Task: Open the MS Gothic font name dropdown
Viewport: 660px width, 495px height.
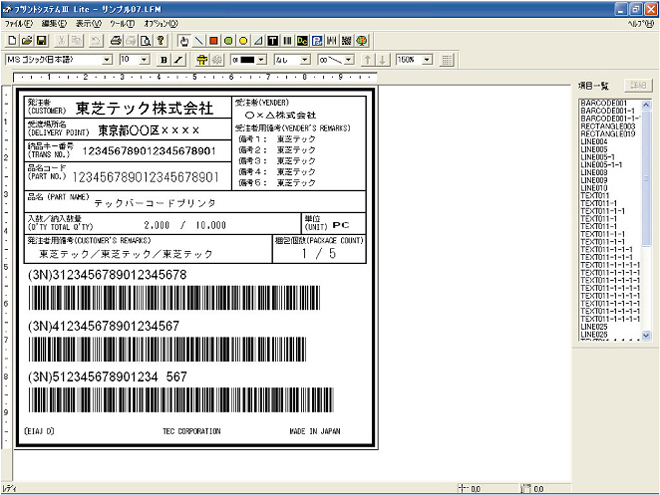Action: coord(107,60)
